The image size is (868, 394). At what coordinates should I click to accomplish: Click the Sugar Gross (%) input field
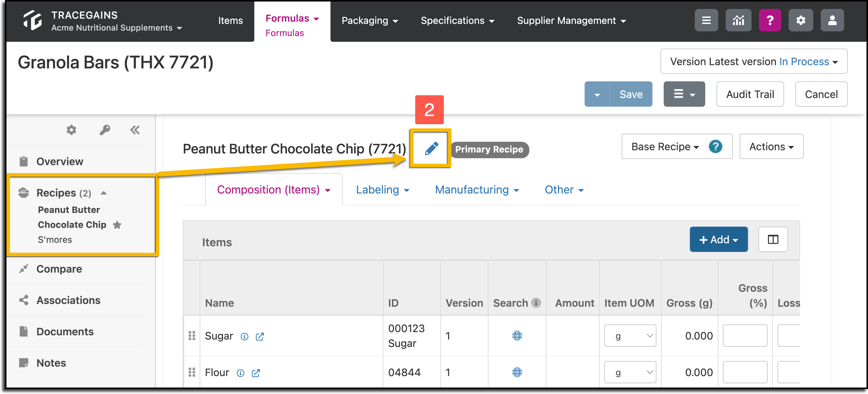point(745,336)
